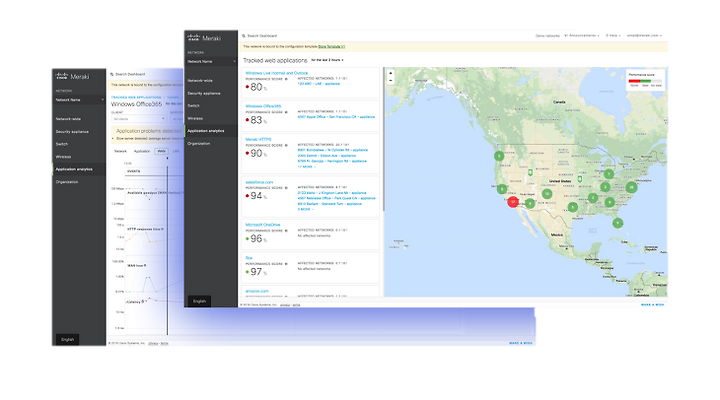This screenshot has width=720, height=400.
Task: Click the green cluster marker on the East Coast
Action: (x=631, y=187)
